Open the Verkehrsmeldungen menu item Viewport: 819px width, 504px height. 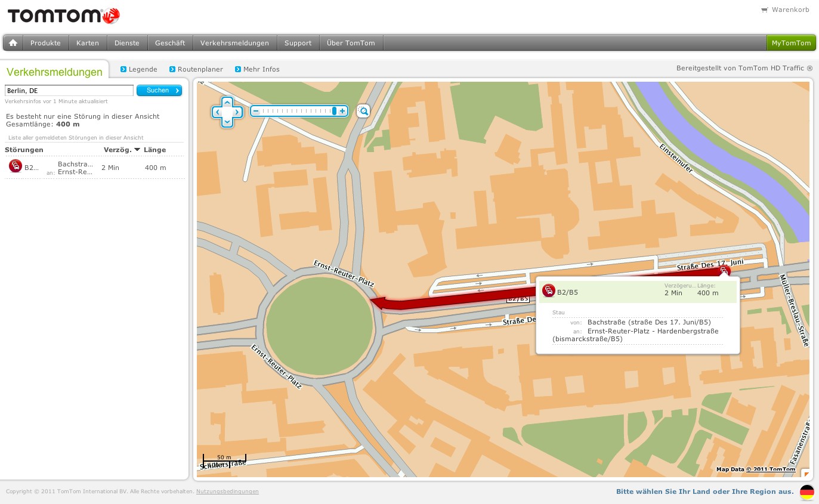point(235,42)
